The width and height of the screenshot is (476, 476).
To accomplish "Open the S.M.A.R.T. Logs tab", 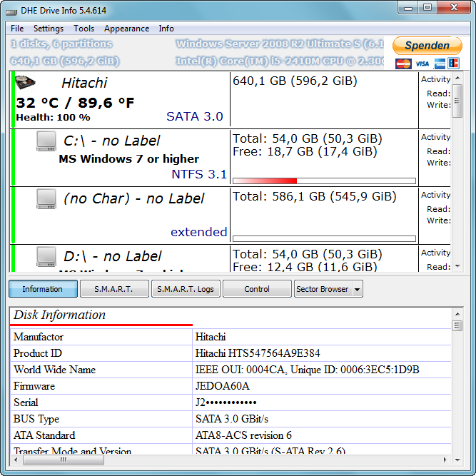I will [x=186, y=289].
